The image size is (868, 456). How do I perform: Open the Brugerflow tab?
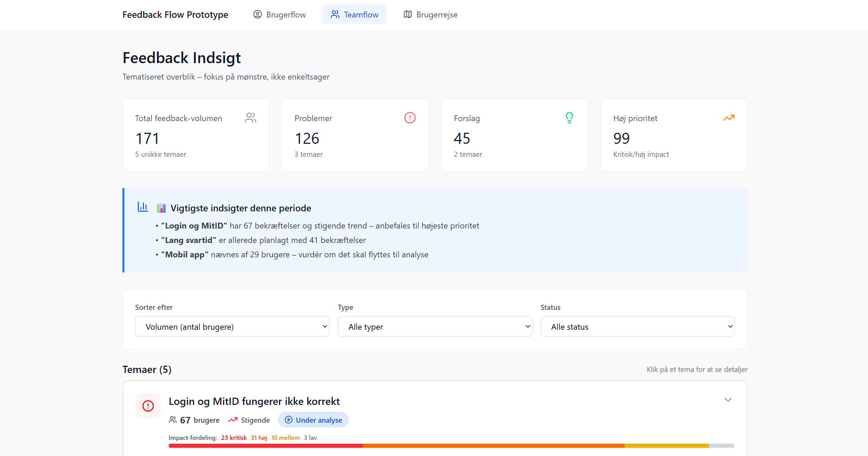click(279, 14)
